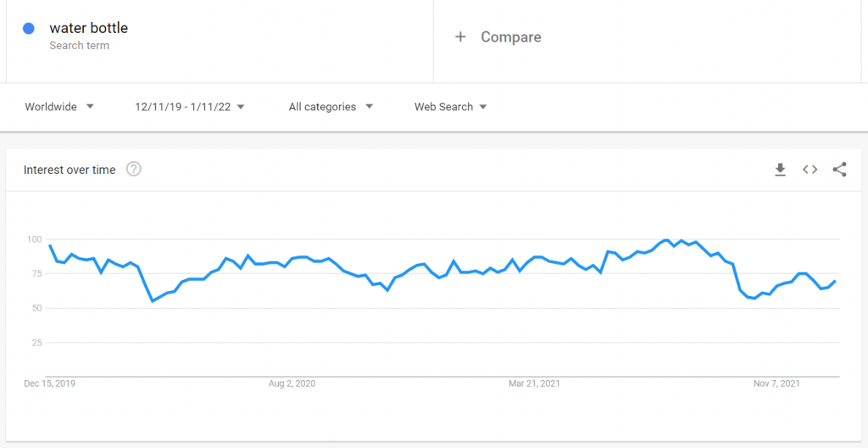Click the Aug 2, 2020 axis label
This screenshot has width=868, height=448.
click(x=292, y=384)
